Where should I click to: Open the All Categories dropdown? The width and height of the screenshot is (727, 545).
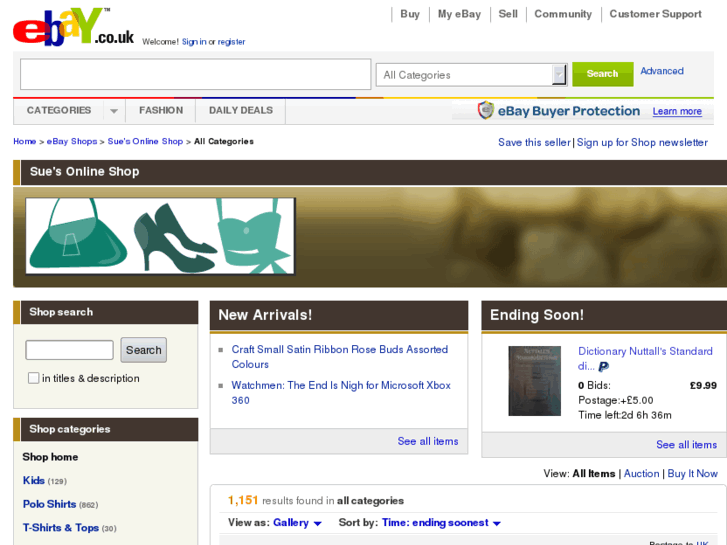point(472,75)
